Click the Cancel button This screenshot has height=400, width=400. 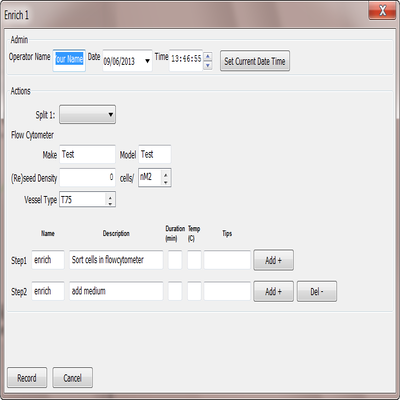coord(72,378)
